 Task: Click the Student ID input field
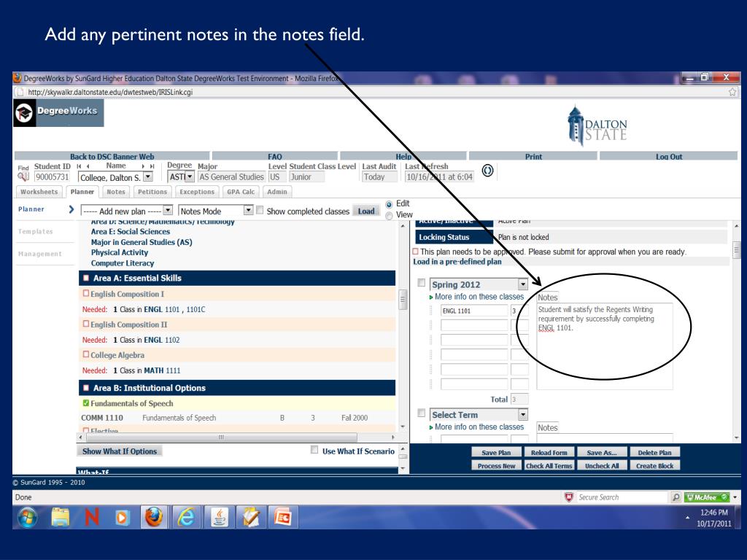[53, 176]
